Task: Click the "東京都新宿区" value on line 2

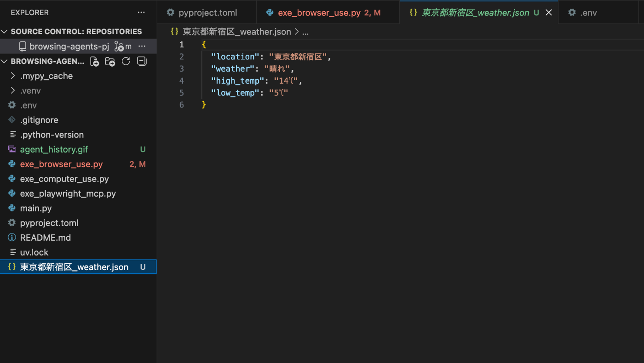Action: click(298, 57)
